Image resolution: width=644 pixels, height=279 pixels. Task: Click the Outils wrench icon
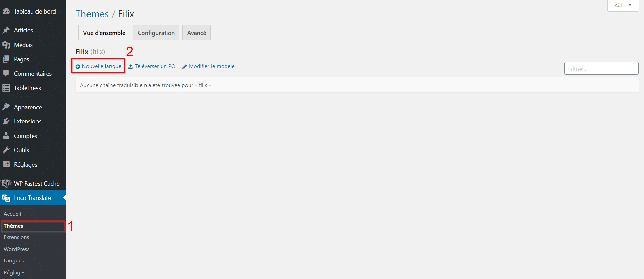pos(6,150)
